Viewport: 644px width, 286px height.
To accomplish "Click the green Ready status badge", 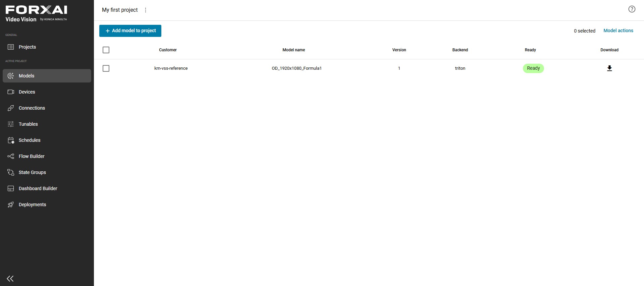I will pos(533,68).
